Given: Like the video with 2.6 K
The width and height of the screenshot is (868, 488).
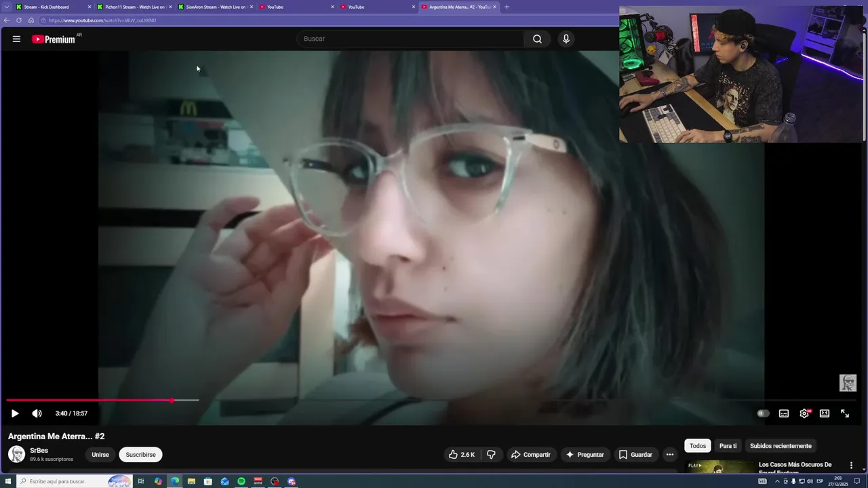Looking at the screenshot, I should (x=462, y=455).
